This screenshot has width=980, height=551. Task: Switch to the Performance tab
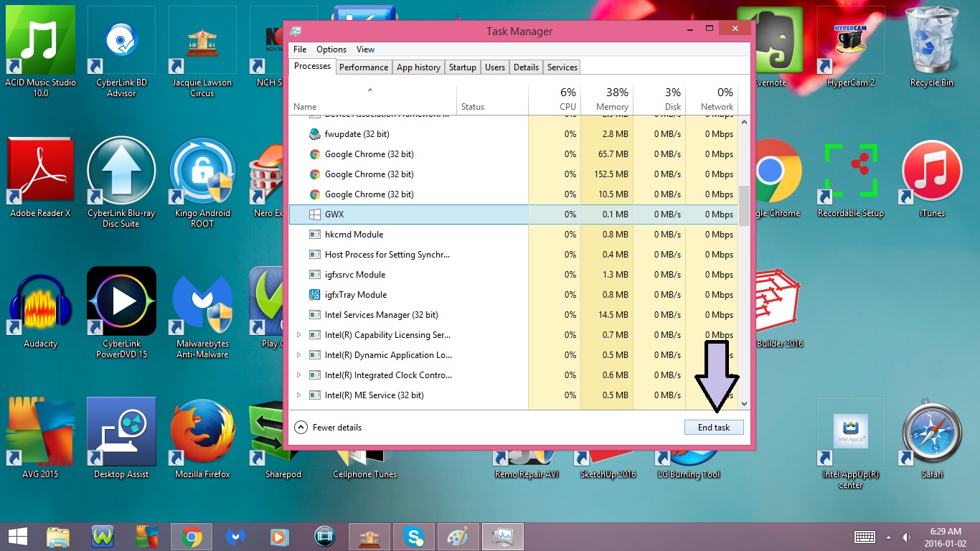[364, 67]
